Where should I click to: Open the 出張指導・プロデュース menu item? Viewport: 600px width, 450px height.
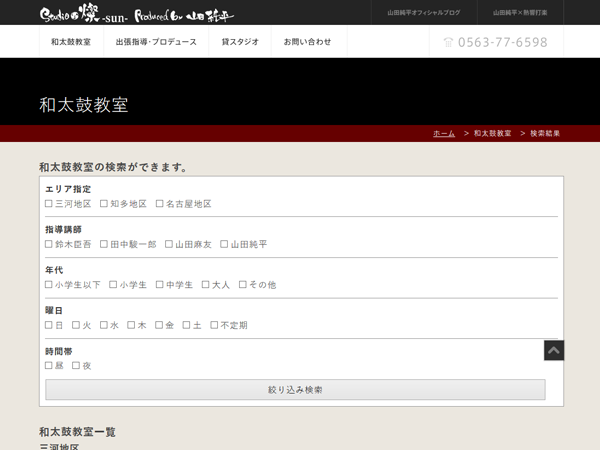pyautogui.click(x=156, y=42)
